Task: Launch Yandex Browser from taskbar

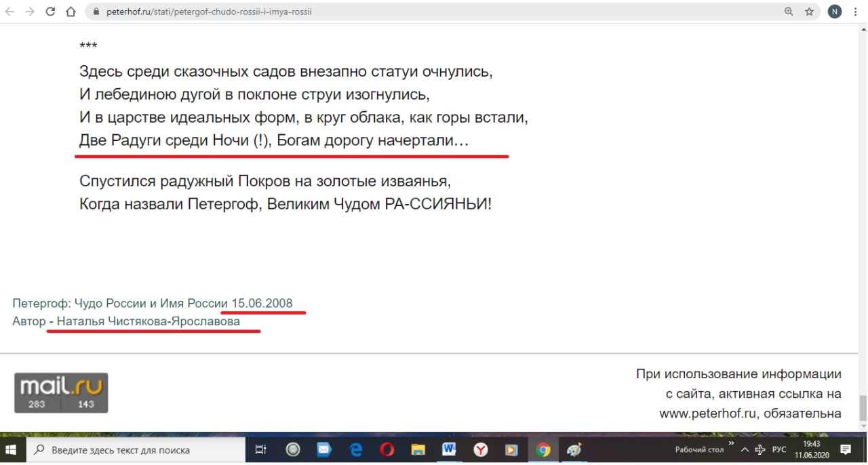Action: point(480,449)
